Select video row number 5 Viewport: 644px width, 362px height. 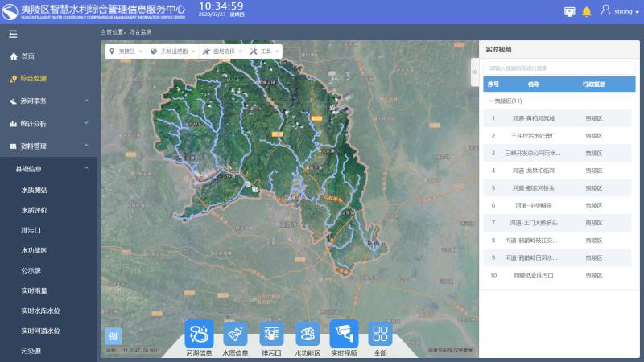point(557,188)
